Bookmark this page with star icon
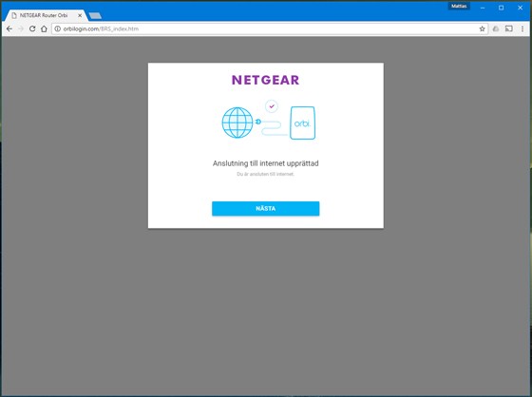This screenshot has height=397, width=532. (482, 28)
